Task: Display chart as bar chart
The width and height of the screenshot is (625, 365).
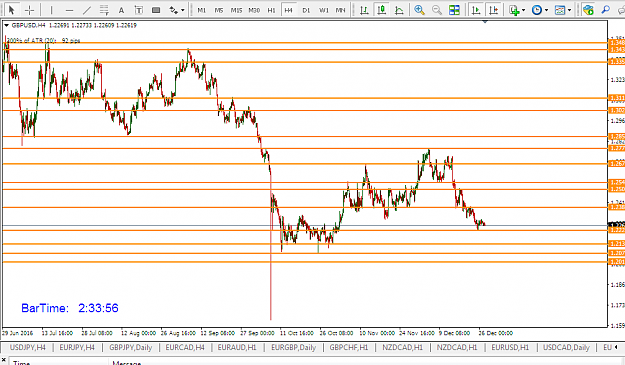Action: (x=364, y=10)
